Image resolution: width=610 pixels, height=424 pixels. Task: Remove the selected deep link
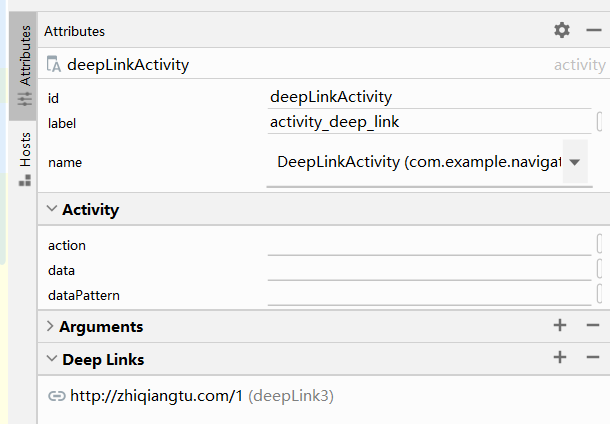(x=593, y=358)
